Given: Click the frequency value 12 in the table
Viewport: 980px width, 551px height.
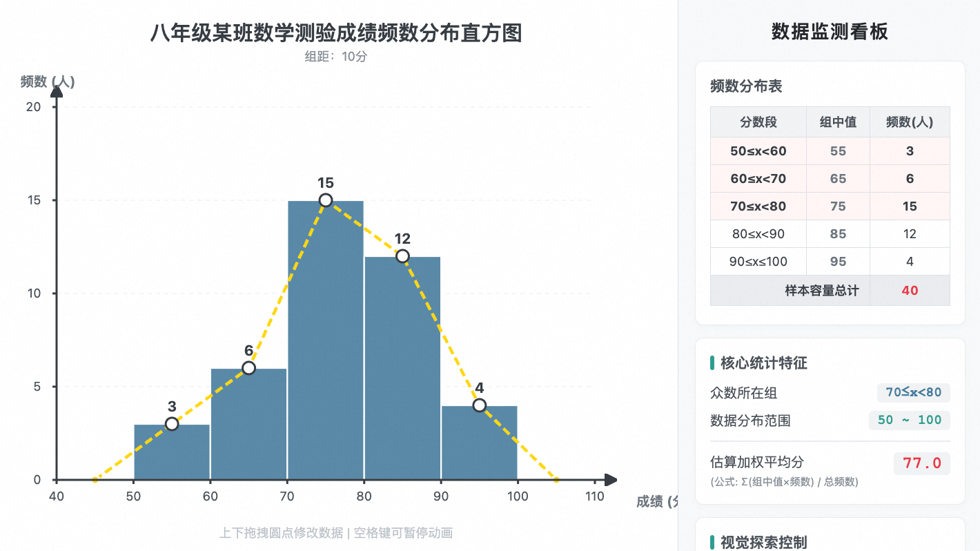Looking at the screenshot, I should click(910, 234).
